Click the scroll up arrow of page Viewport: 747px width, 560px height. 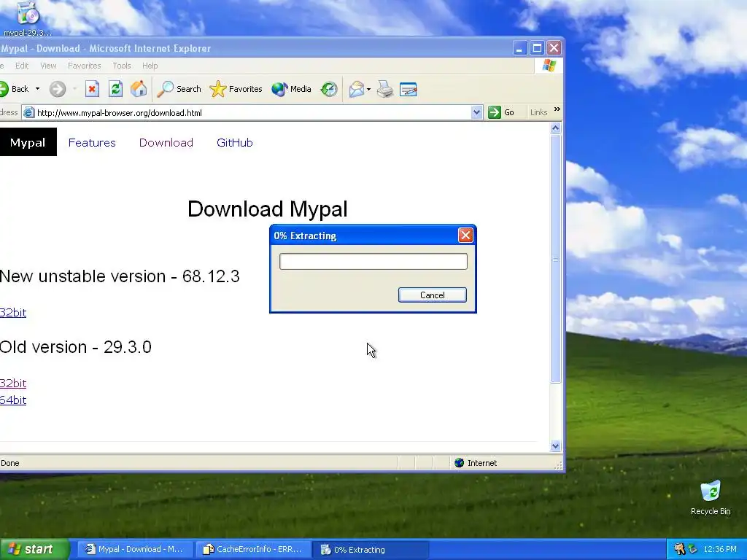click(x=555, y=128)
